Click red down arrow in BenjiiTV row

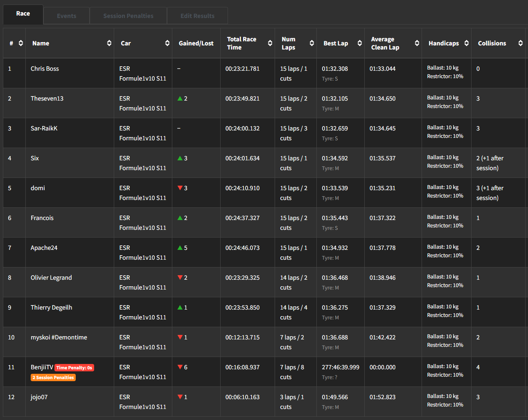tap(180, 367)
